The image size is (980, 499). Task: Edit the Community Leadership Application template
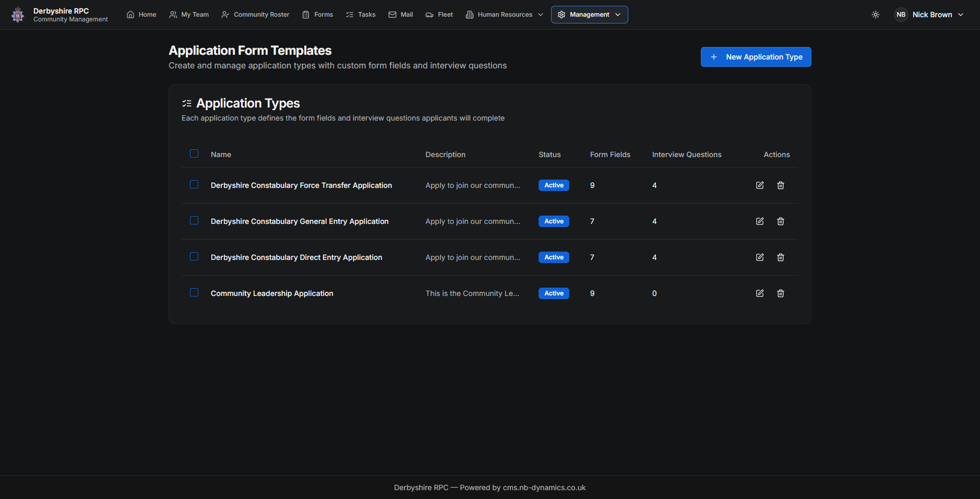[x=760, y=293]
